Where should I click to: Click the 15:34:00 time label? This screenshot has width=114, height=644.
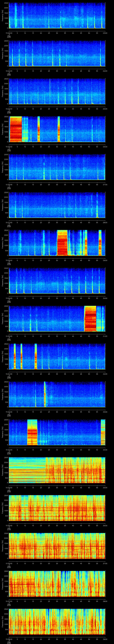tap(9, 487)
